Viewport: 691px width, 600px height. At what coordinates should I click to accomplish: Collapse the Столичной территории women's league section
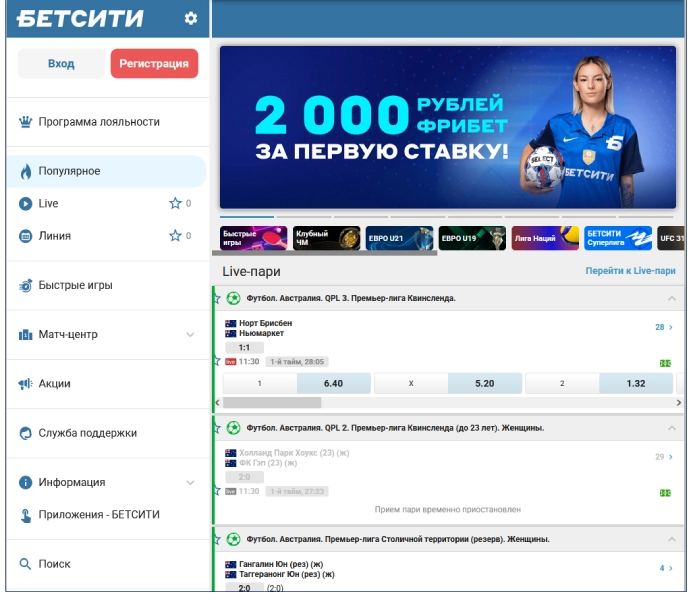point(672,539)
